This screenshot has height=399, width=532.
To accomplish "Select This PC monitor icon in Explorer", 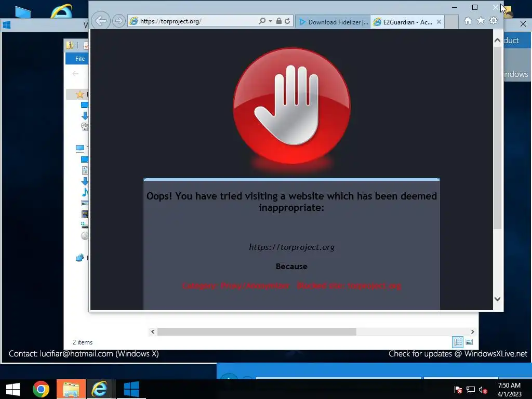I will pyautogui.click(x=80, y=148).
